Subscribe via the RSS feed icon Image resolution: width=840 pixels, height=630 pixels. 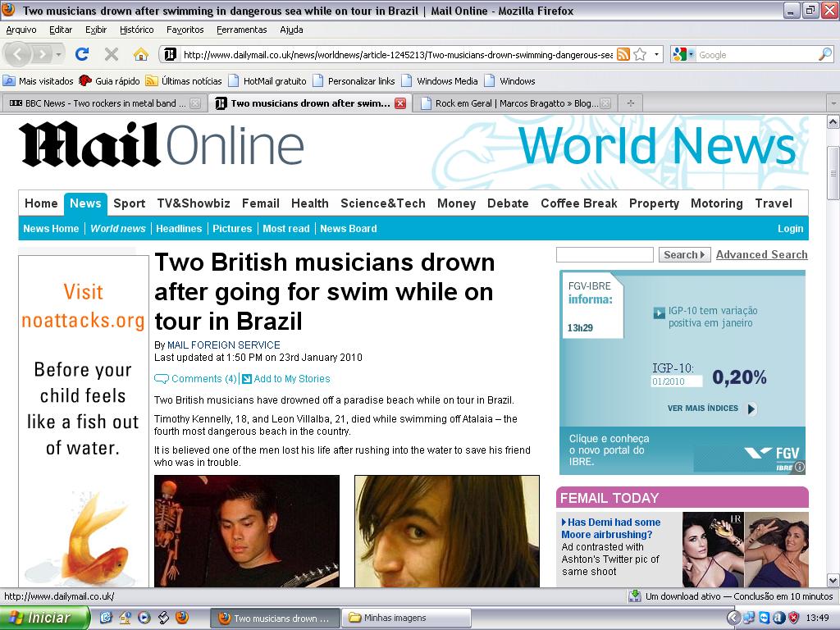(x=622, y=54)
